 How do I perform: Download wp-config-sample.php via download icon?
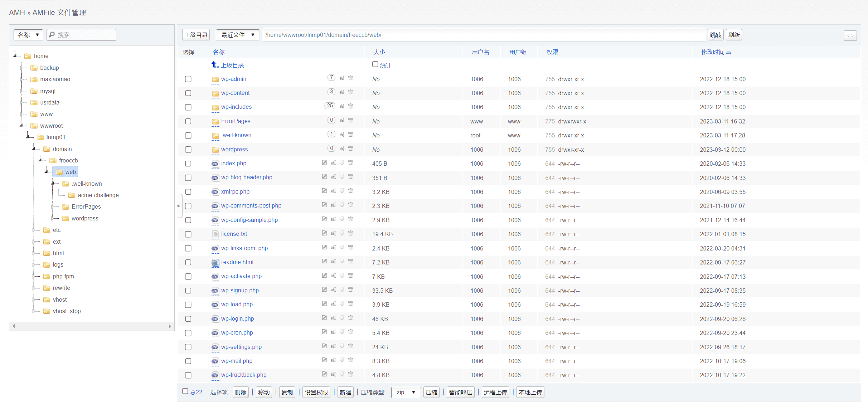(342, 219)
